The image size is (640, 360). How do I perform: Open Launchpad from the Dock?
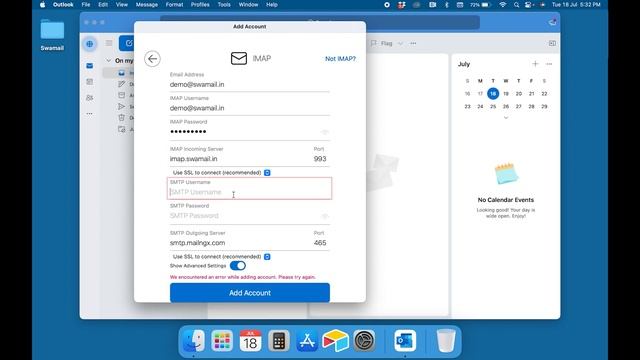click(222, 340)
